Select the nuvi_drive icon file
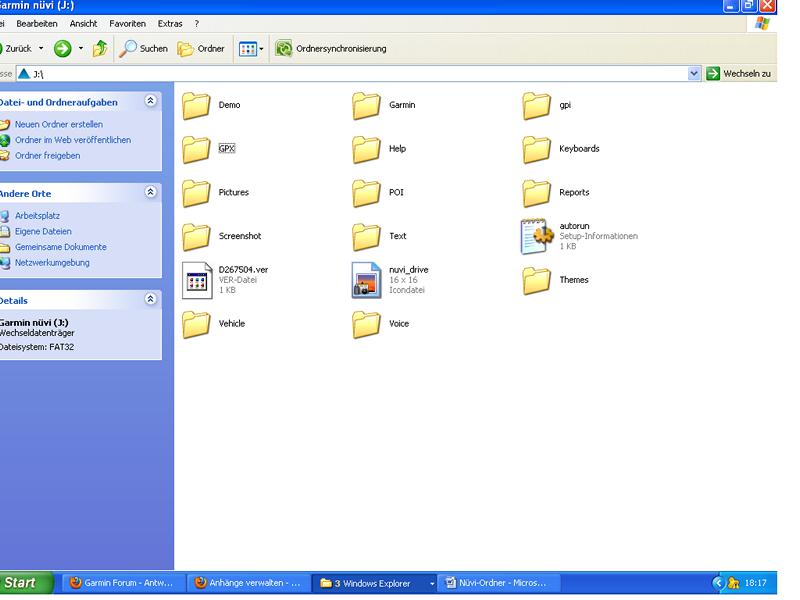This screenshot has width=800, height=600. 390,280
